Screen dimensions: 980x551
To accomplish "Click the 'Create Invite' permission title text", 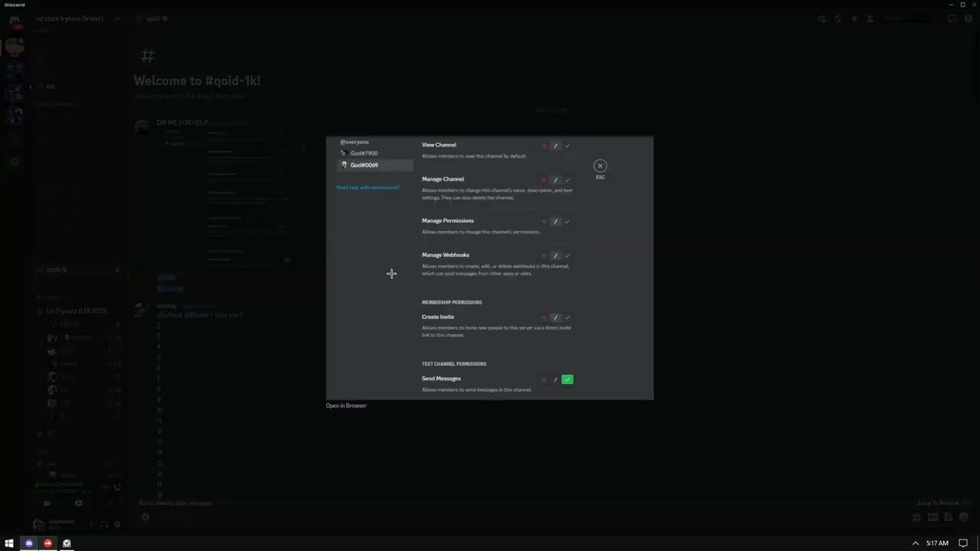I will pyautogui.click(x=438, y=317).
